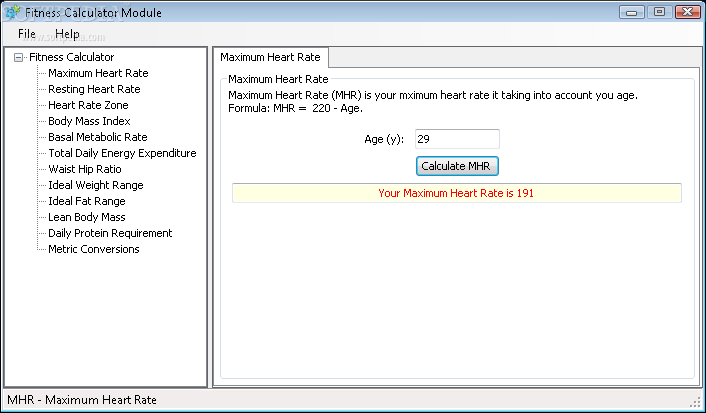
Task: Open Daily Protein Requirement calculator
Action: 110,233
